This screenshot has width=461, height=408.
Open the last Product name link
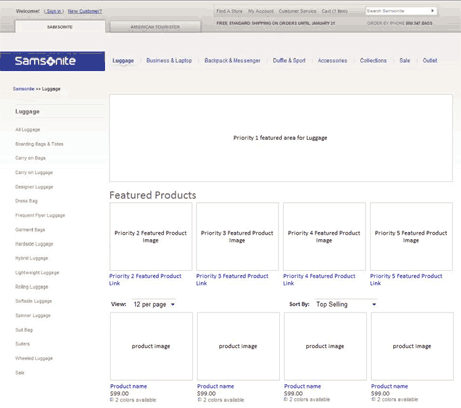click(x=389, y=386)
